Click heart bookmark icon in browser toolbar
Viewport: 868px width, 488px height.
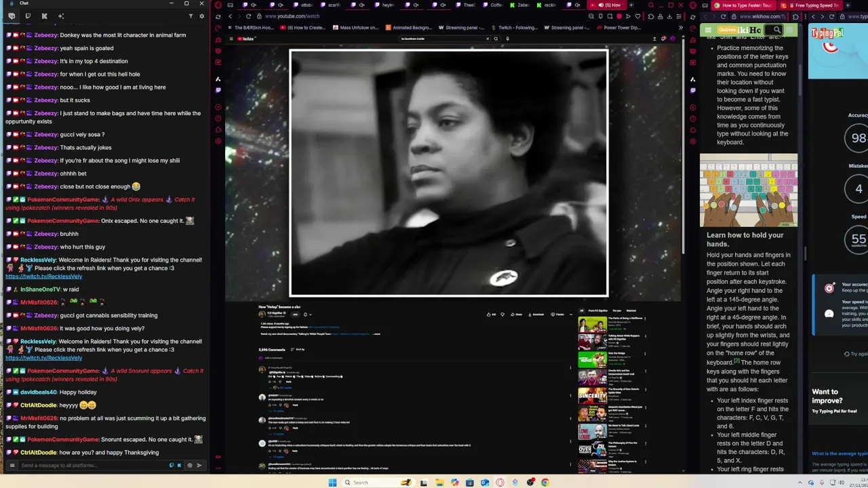point(637,16)
